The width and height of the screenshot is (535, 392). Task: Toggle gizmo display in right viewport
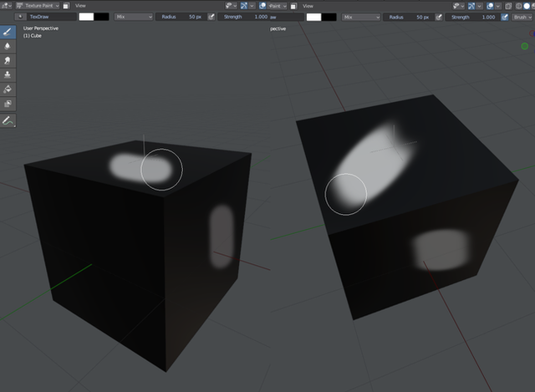tap(471, 6)
